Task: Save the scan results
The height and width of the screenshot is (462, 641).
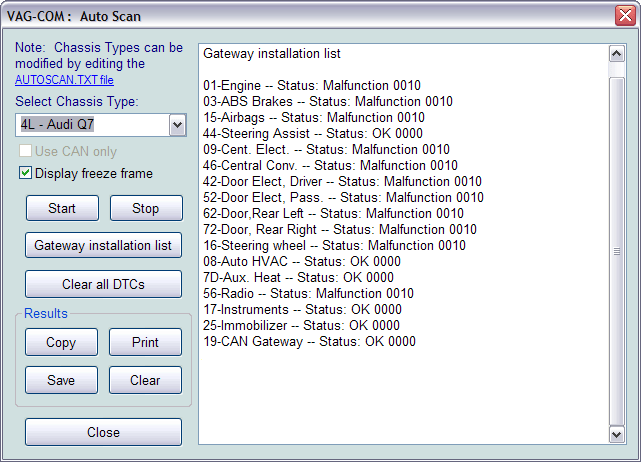Action: pos(61,380)
